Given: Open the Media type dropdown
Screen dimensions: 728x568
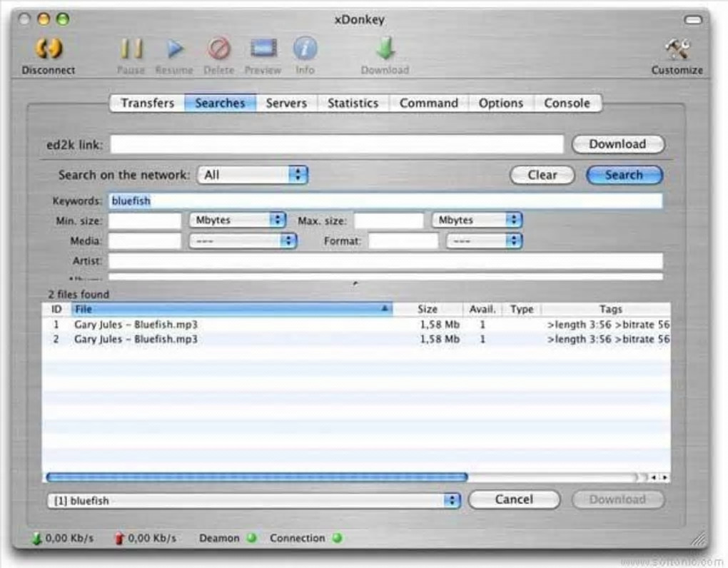Looking at the screenshot, I should point(243,241).
